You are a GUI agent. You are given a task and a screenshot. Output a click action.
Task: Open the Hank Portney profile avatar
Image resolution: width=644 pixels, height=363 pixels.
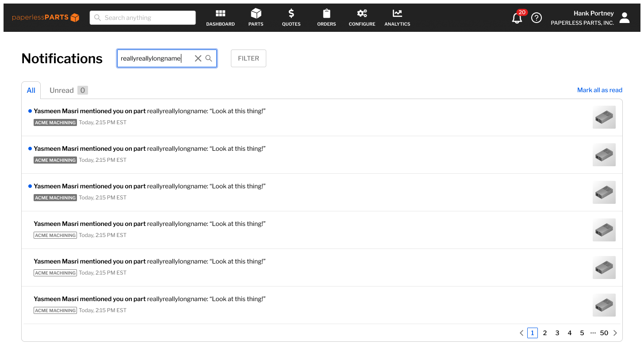coord(624,17)
